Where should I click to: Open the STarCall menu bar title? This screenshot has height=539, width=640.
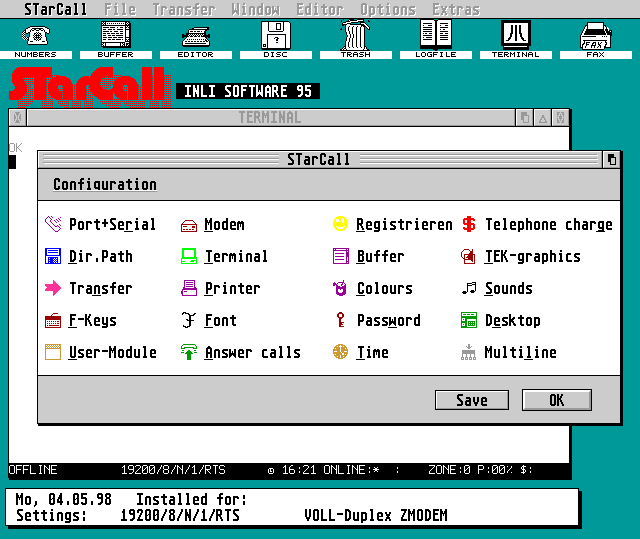click(55, 9)
